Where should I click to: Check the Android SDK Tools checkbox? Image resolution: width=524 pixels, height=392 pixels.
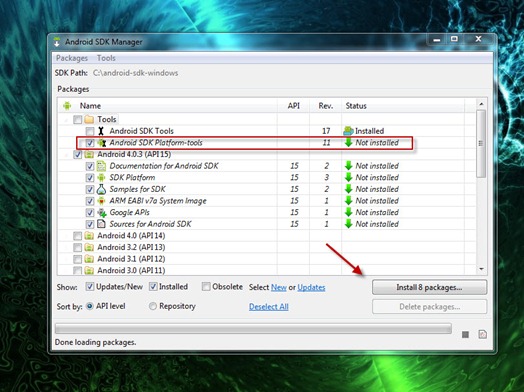(90, 131)
